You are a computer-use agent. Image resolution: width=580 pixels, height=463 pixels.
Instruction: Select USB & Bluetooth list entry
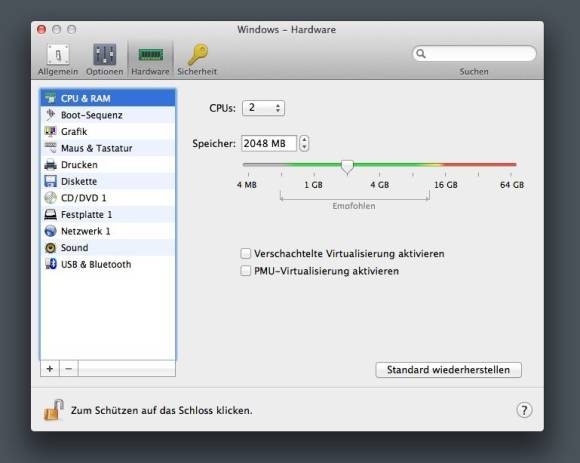pos(108,264)
